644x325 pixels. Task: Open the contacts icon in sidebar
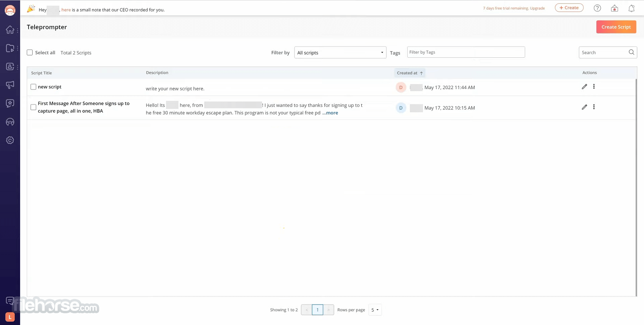pos(10,67)
